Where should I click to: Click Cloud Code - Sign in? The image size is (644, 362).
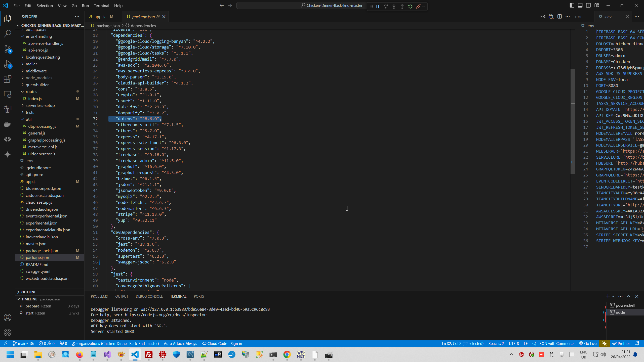click(x=222, y=344)
